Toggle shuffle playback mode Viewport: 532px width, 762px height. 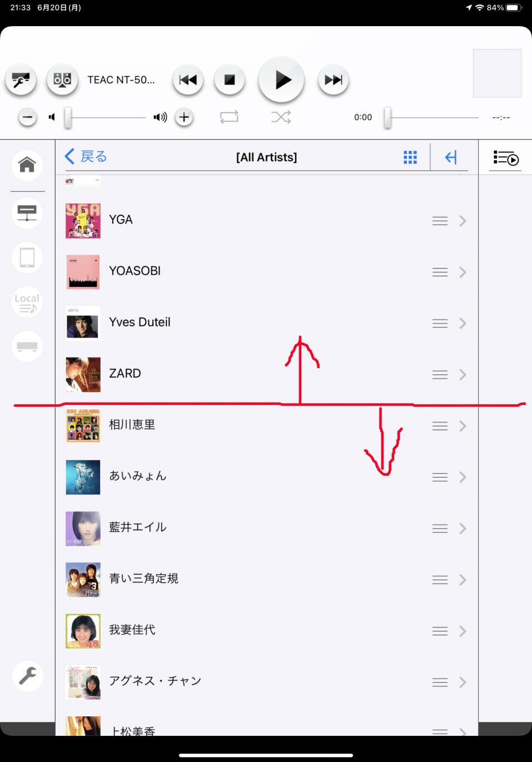coord(281,117)
